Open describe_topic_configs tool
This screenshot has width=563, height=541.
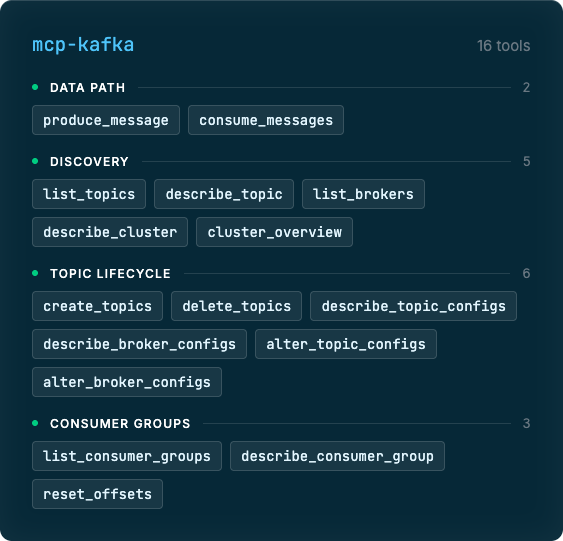pos(413,306)
